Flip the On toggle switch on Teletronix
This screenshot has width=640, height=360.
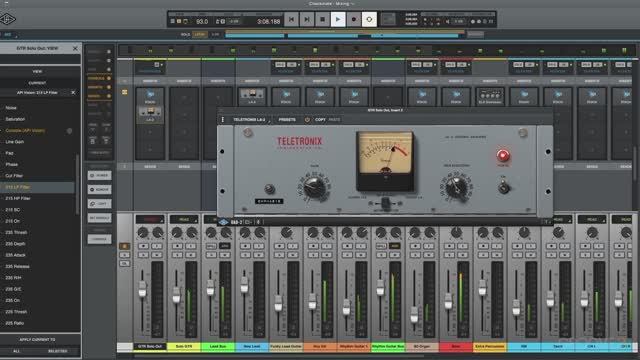pyautogui.click(x=504, y=187)
